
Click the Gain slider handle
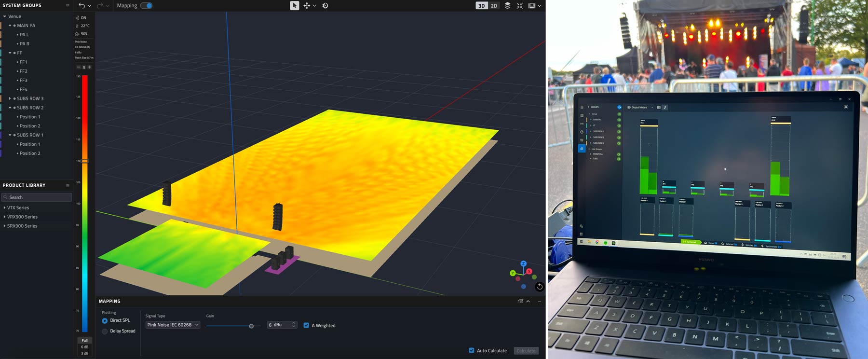(x=251, y=326)
